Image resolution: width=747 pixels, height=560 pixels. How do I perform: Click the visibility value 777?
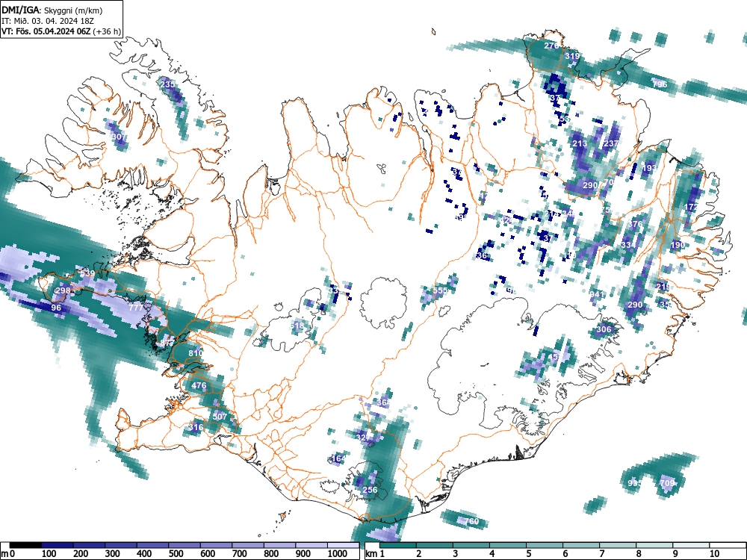click(x=136, y=308)
